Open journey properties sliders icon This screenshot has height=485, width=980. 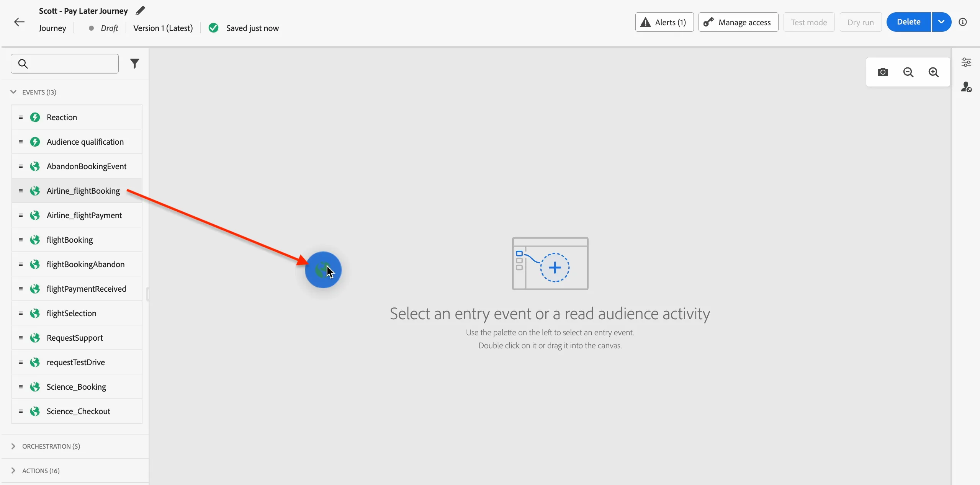(x=966, y=62)
